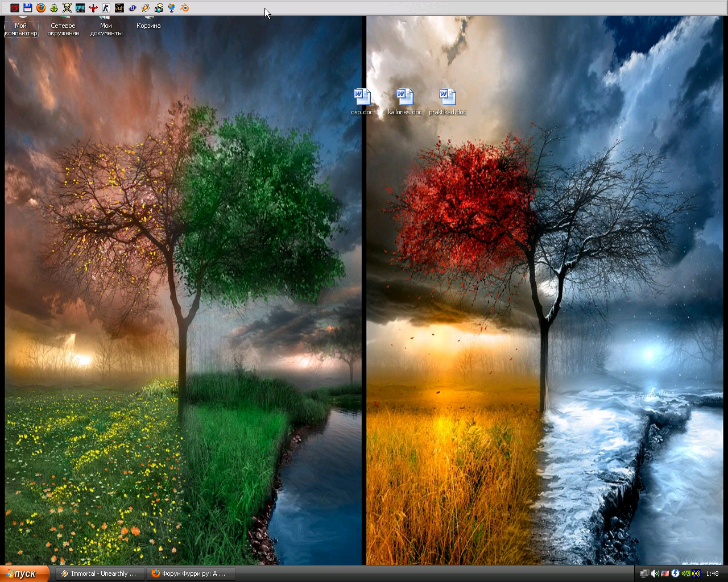Viewport: 728px width, 582px height.
Task: Open the skull and crossbones shortcut
Action: pyautogui.click(x=67, y=8)
